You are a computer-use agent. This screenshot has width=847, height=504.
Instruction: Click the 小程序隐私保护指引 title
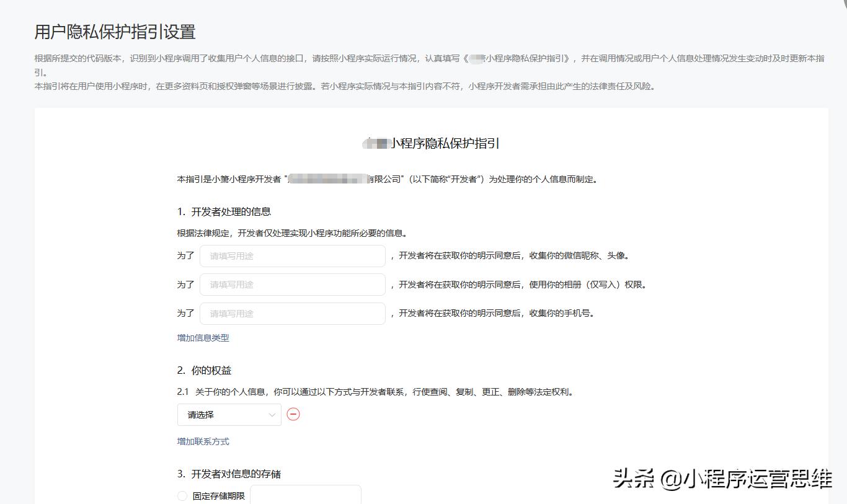[431, 144]
